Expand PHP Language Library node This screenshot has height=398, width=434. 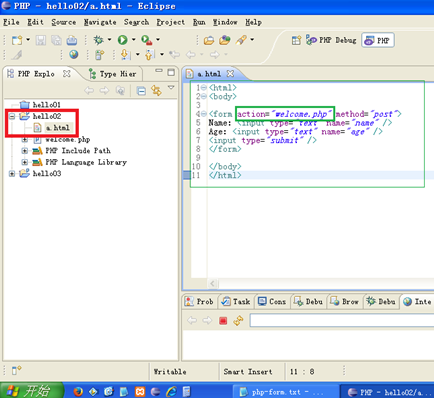click(x=25, y=162)
